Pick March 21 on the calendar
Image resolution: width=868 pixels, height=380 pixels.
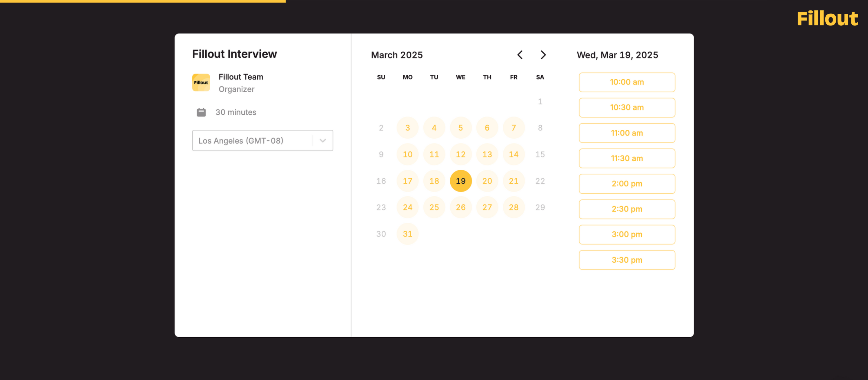[514, 181]
